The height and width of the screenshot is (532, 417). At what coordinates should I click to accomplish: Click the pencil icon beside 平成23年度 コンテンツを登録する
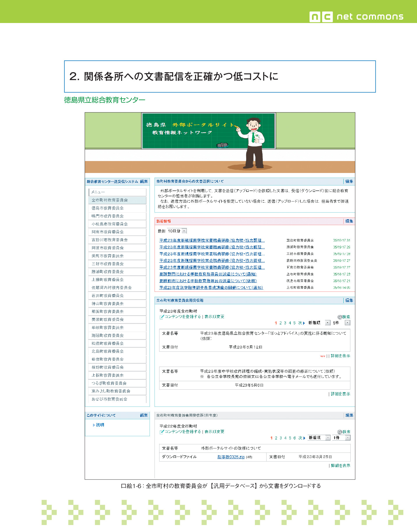coord(162,317)
